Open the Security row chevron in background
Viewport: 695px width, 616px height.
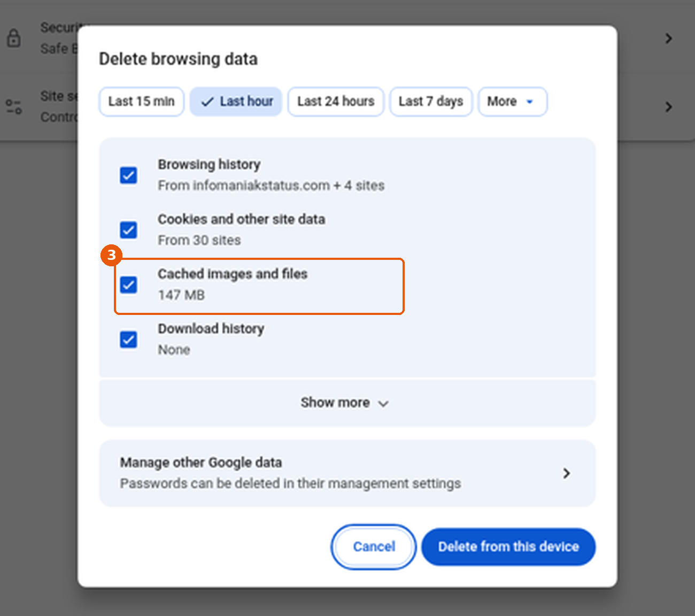(x=668, y=38)
